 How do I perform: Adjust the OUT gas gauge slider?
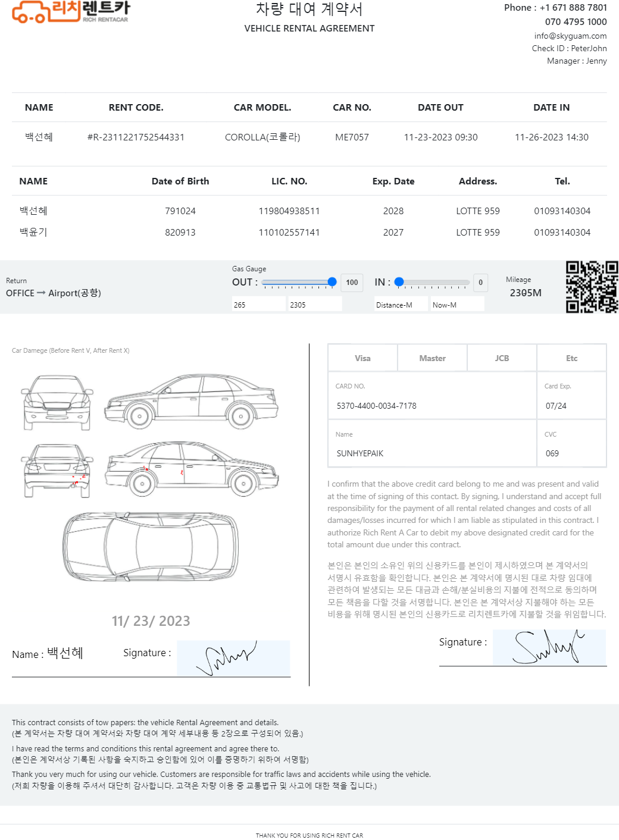(332, 282)
